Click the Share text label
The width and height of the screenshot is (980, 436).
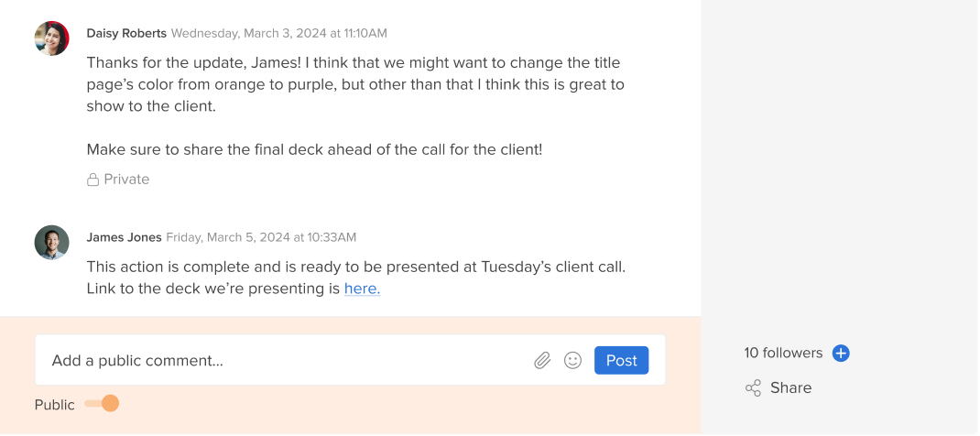point(790,387)
